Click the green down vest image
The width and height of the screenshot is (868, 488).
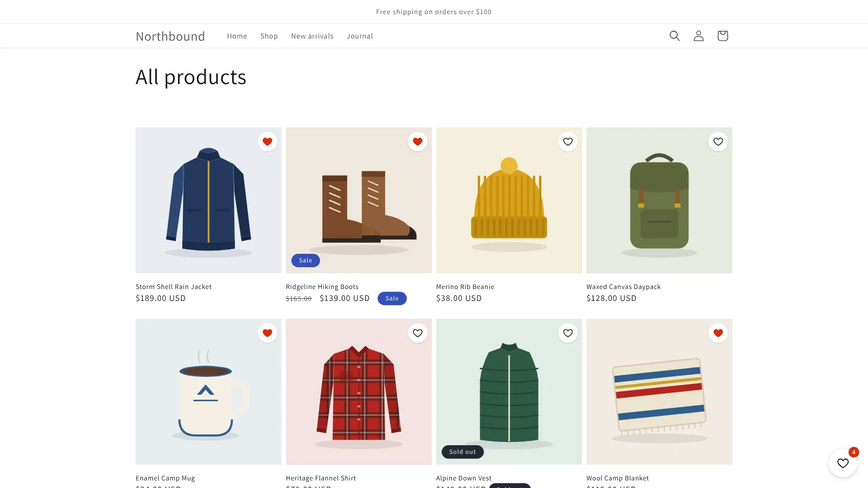pos(509,391)
